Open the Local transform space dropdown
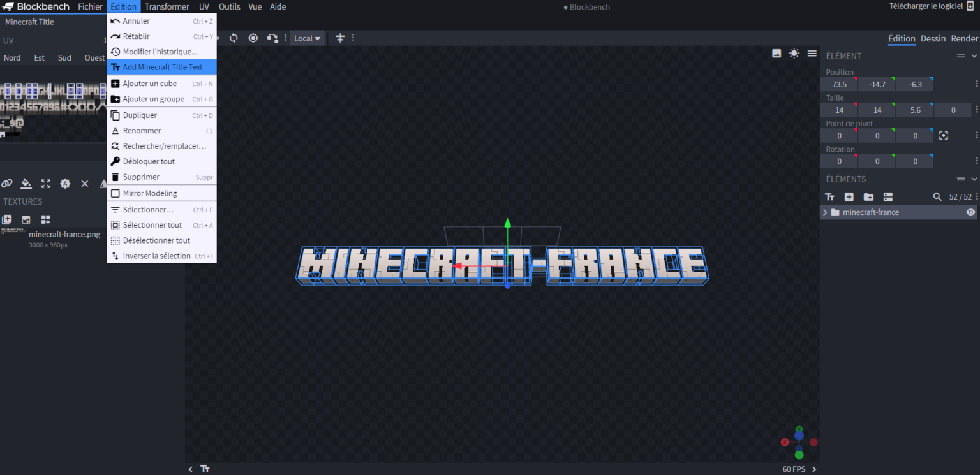980x475 pixels. pos(307,38)
